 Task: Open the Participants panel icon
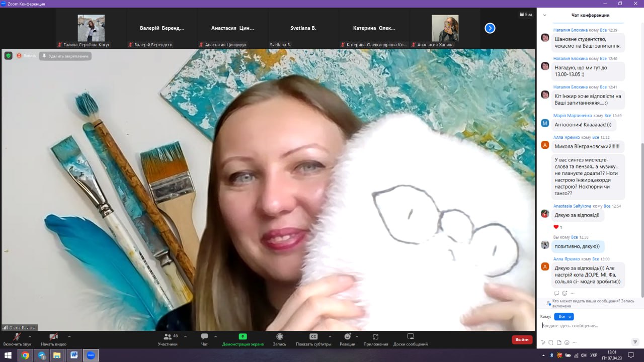[x=168, y=336]
